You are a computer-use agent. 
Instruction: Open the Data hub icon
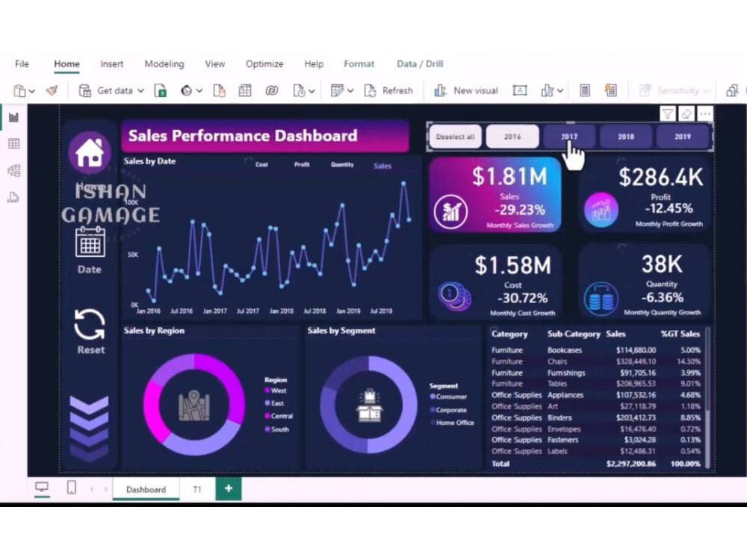(x=186, y=90)
